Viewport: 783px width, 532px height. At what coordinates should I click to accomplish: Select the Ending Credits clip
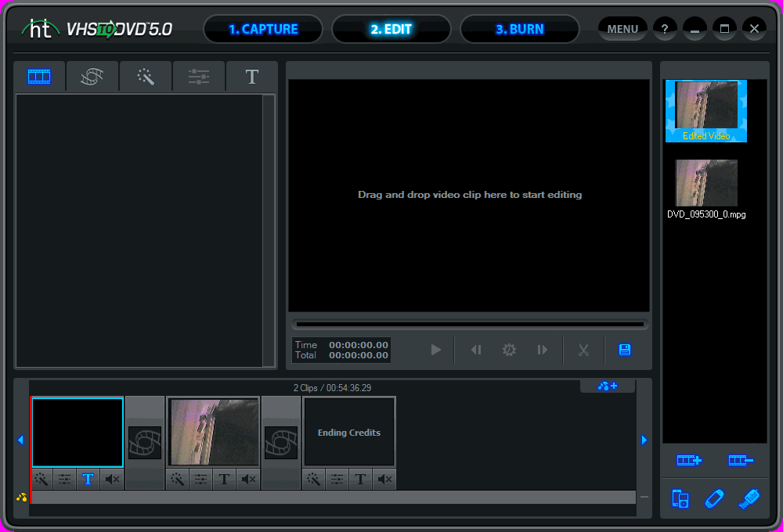349,432
